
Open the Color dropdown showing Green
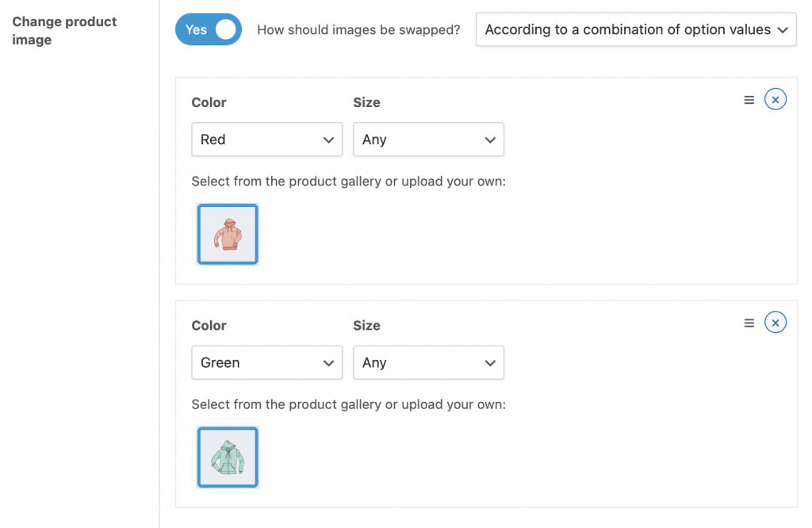(x=266, y=362)
